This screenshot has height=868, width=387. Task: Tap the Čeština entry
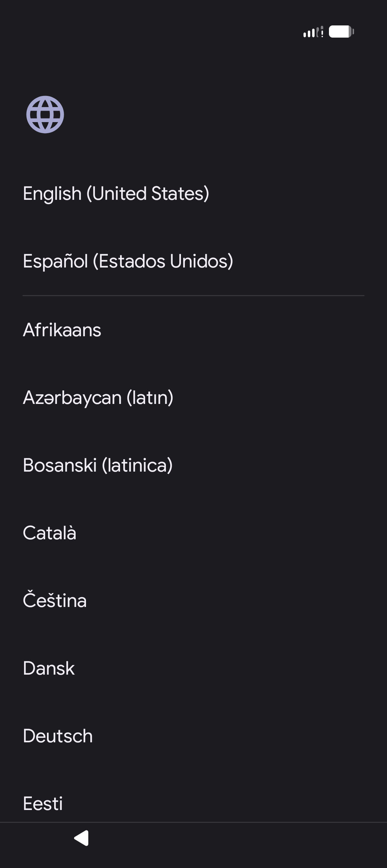coord(54,601)
